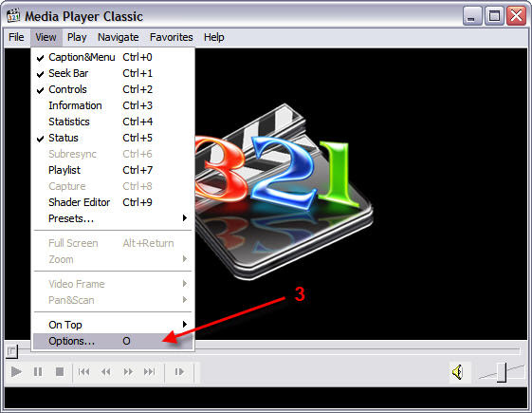Expand the disabled Zoom submenu

pyautogui.click(x=113, y=259)
